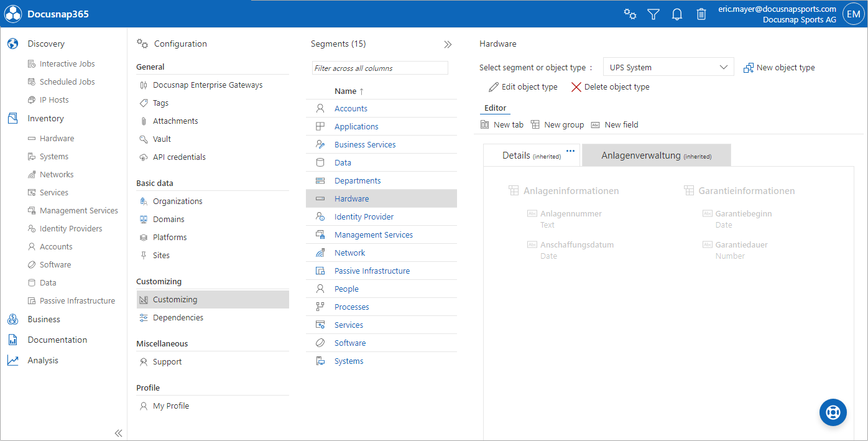Click the Filter across all columns field
This screenshot has height=441, width=868.
click(379, 68)
